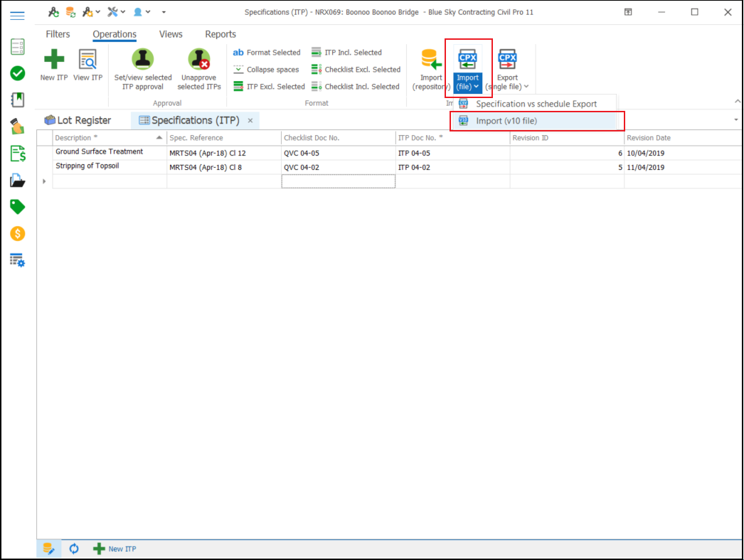This screenshot has height=560, width=744.
Task: Click the green price tag sidebar icon
Action: 18,207
